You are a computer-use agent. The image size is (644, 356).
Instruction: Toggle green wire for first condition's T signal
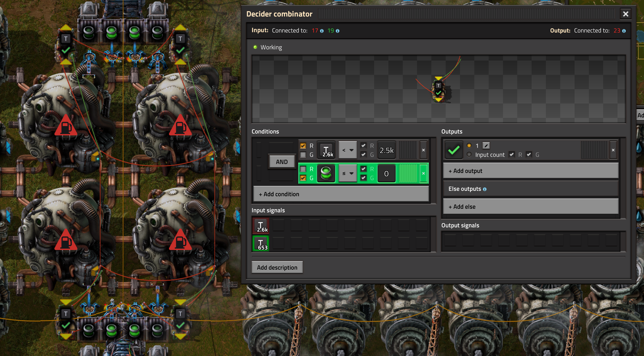[303, 155]
